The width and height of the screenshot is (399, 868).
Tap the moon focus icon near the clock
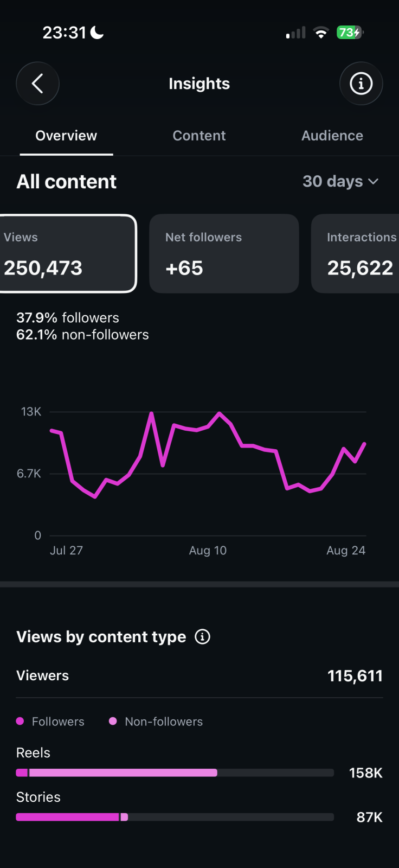[97, 33]
